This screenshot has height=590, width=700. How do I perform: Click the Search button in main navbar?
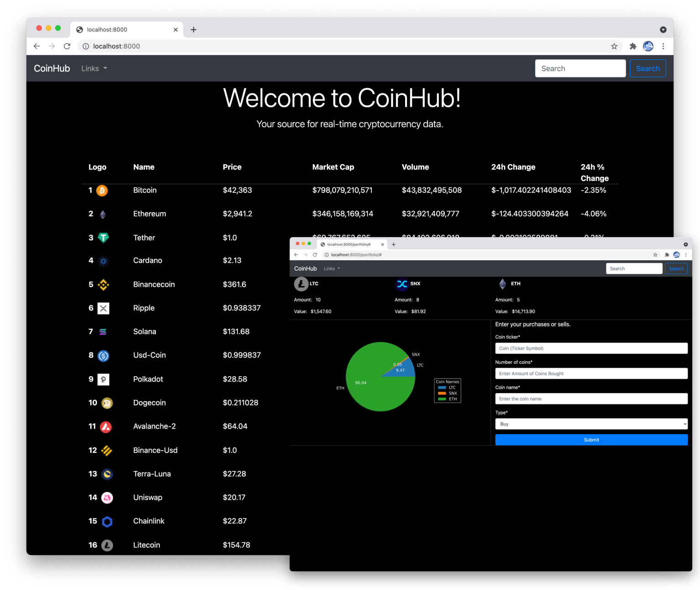point(648,68)
